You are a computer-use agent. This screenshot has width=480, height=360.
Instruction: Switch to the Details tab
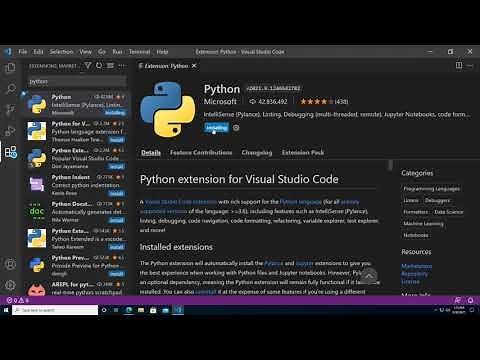151,153
